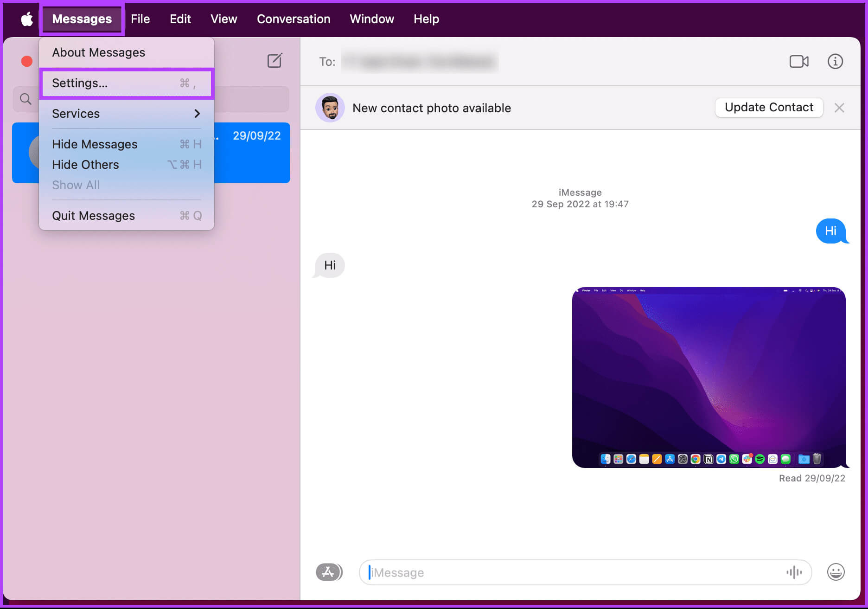868x609 pixels.
Task: Open the Conversation menu
Action: tap(294, 19)
